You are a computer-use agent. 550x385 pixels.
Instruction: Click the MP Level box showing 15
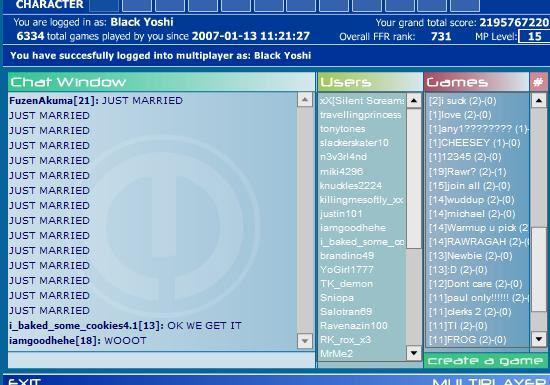(x=534, y=36)
